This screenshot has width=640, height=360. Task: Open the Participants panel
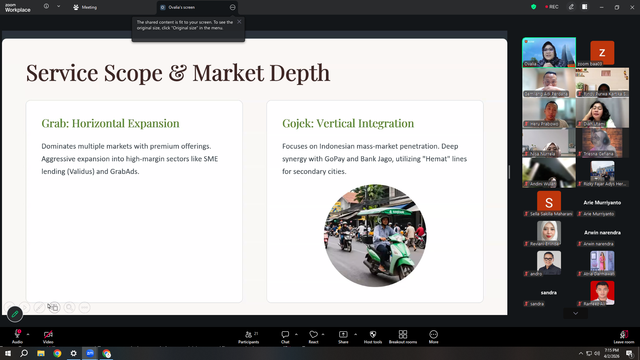coord(249,336)
